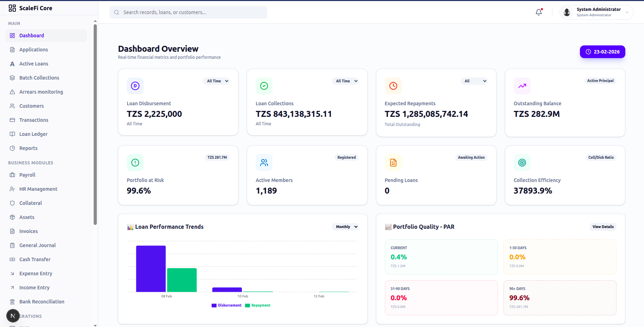The image size is (644, 327).
Task: Click the Loan Disbursement card icon
Action: [135, 86]
